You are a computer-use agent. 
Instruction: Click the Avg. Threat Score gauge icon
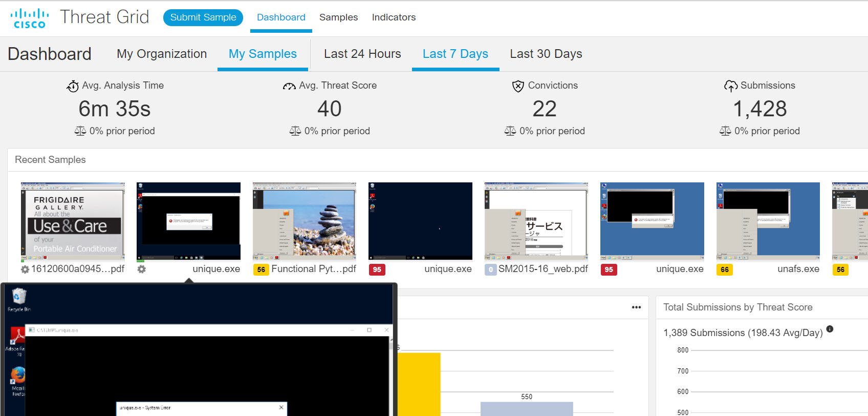(x=289, y=86)
